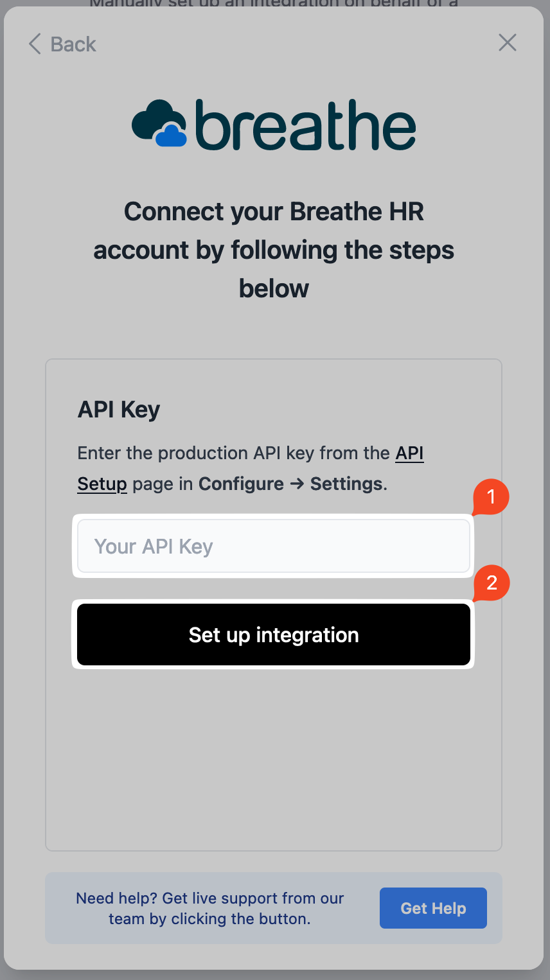Click the orange step 2 badge
Screen dimensions: 550x980
click(x=492, y=583)
